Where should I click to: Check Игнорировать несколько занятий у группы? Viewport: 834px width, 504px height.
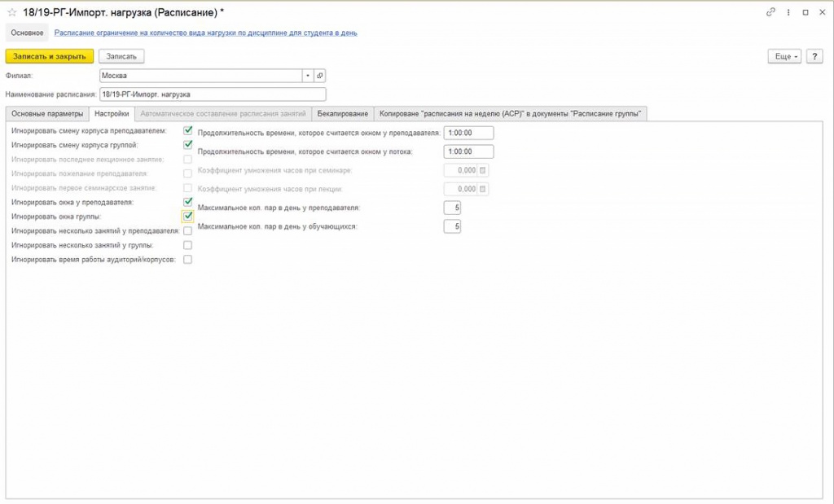click(188, 245)
